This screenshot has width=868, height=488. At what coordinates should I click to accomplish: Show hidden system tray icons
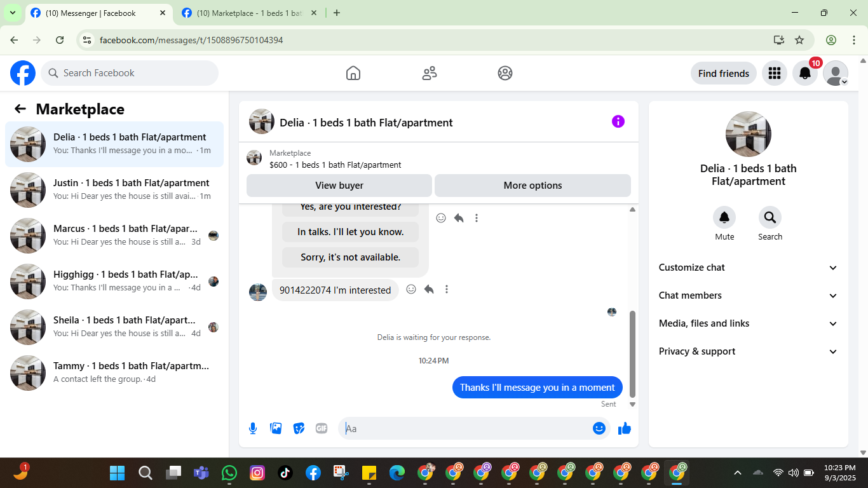(738, 473)
